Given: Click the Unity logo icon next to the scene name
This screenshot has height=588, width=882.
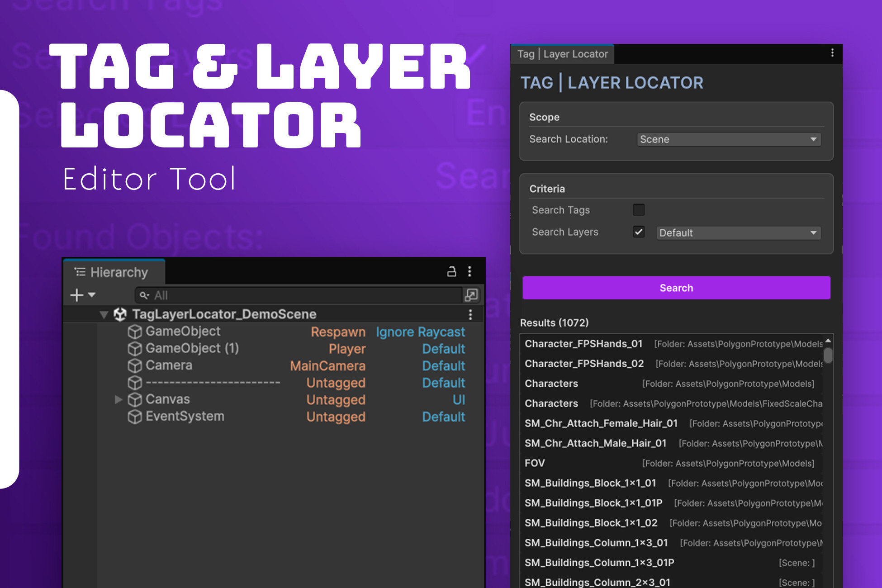Looking at the screenshot, I should [x=120, y=314].
